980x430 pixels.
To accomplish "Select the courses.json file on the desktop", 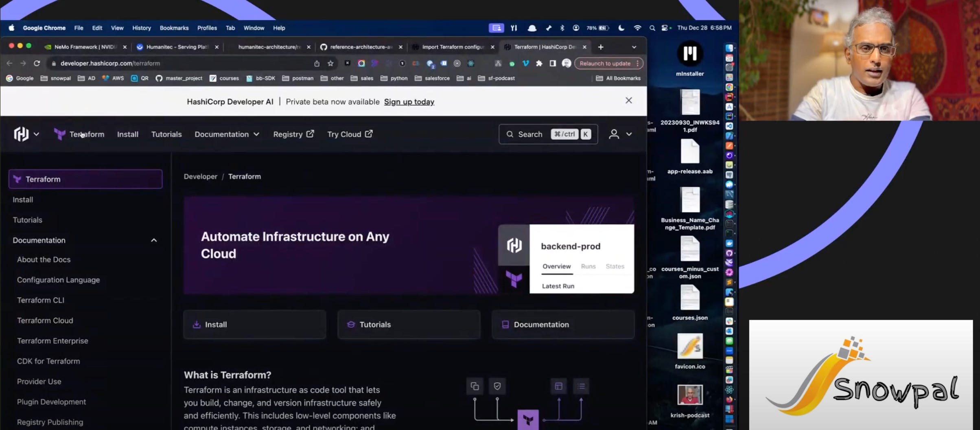I will tap(690, 303).
